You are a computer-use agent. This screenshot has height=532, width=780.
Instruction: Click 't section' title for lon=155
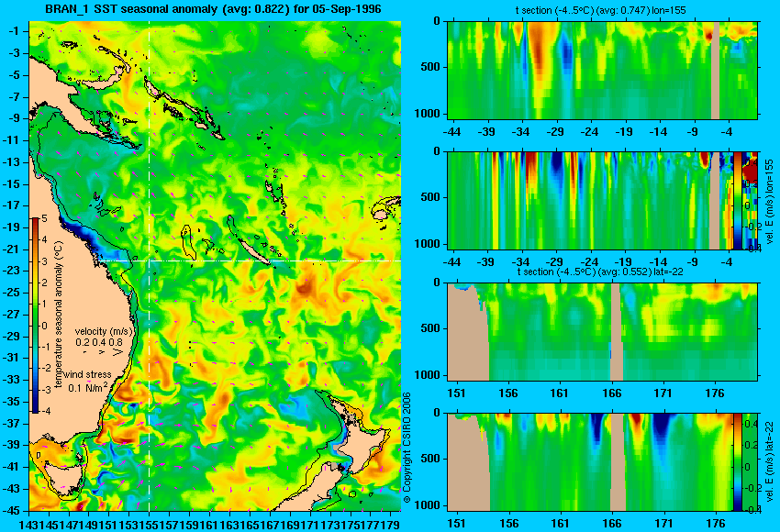coord(601,10)
